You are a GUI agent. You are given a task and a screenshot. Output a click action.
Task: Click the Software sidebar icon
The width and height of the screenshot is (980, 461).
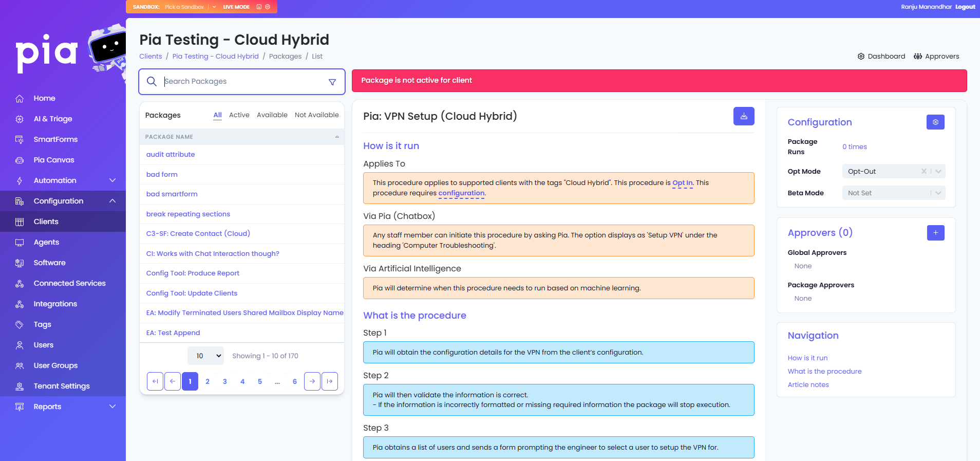tap(20, 263)
